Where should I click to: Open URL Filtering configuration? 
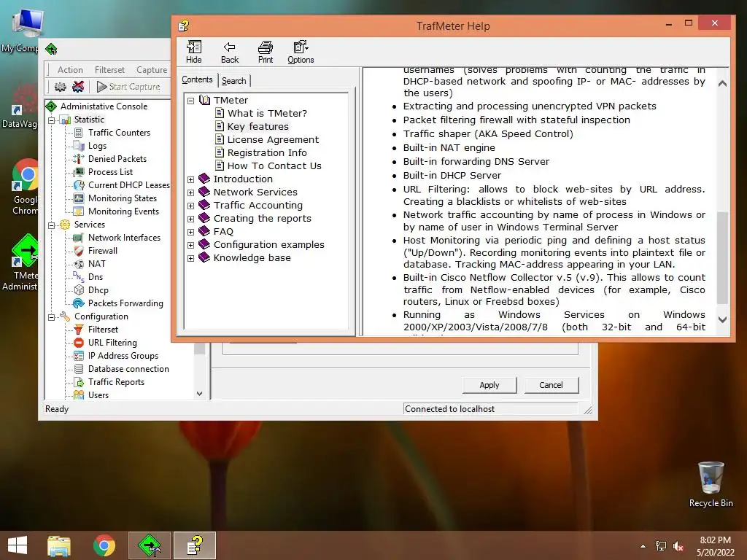[x=112, y=343]
